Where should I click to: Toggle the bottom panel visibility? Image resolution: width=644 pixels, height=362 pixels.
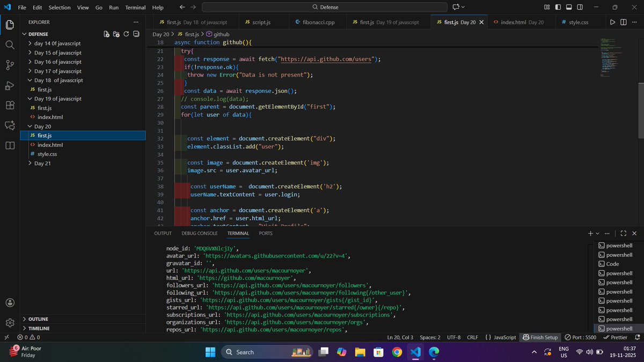[x=569, y=7]
